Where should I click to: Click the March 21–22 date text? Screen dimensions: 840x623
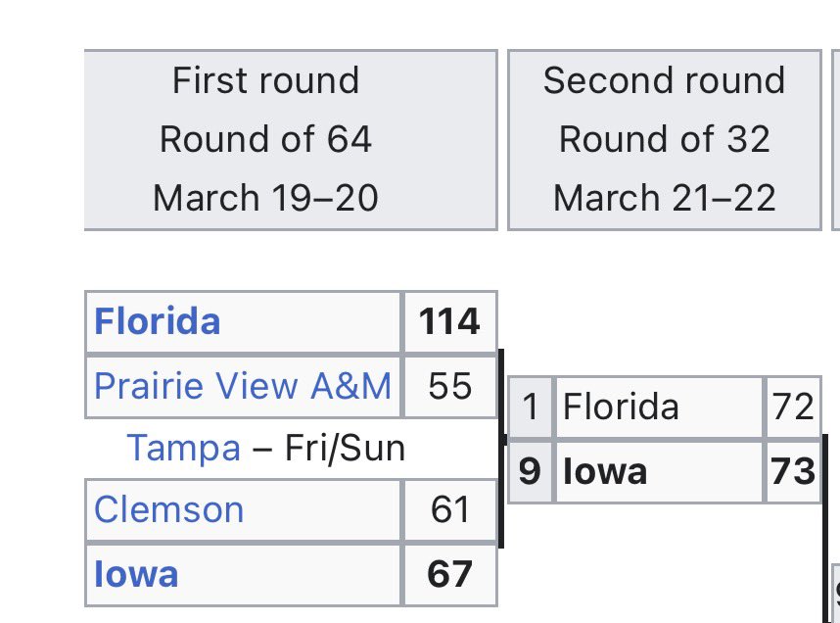coord(664,198)
